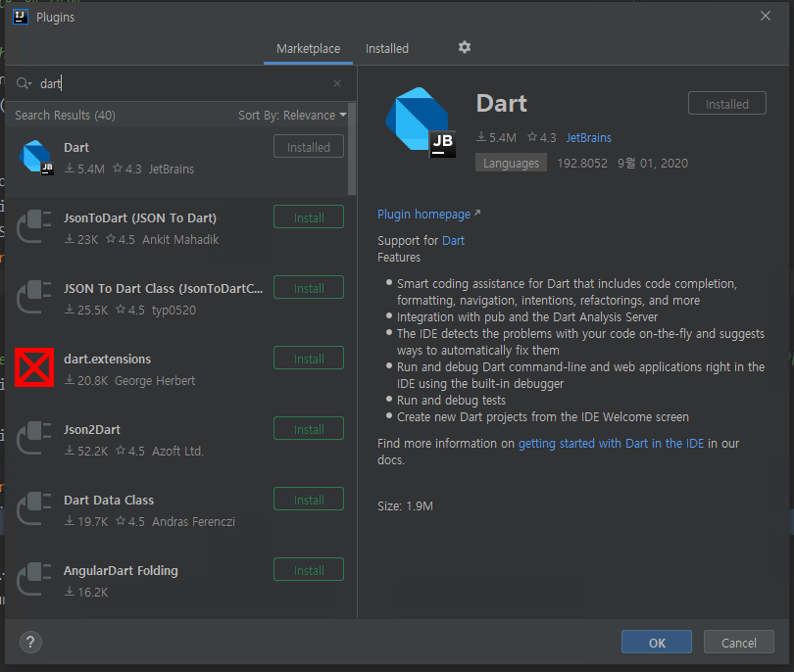Install the JsonToDart plugin
794x672 pixels.
point(309,217)
